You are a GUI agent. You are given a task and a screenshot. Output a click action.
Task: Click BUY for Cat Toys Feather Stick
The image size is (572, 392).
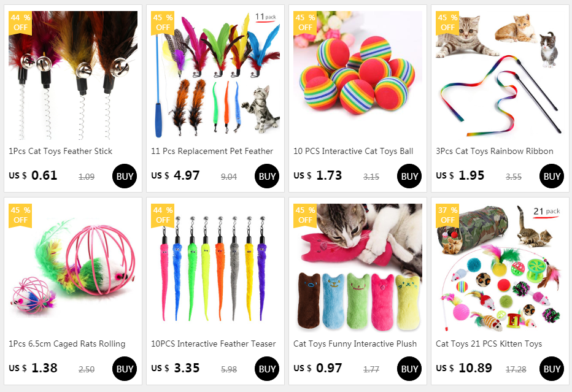pos(125,176)
